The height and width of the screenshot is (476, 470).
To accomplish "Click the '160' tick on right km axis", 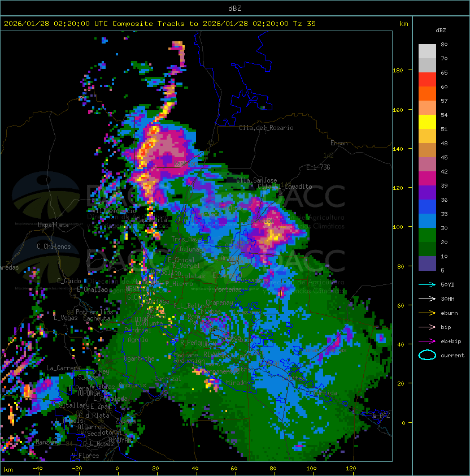I will tap(398, 110).
